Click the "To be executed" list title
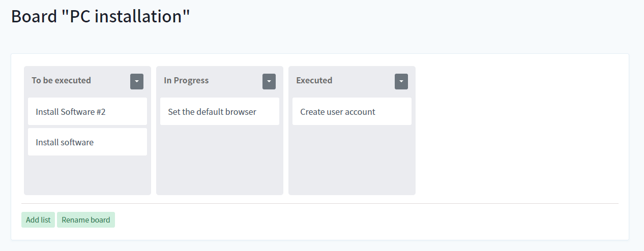The height and width of the screenshot is (251, 644). [61, 80]
